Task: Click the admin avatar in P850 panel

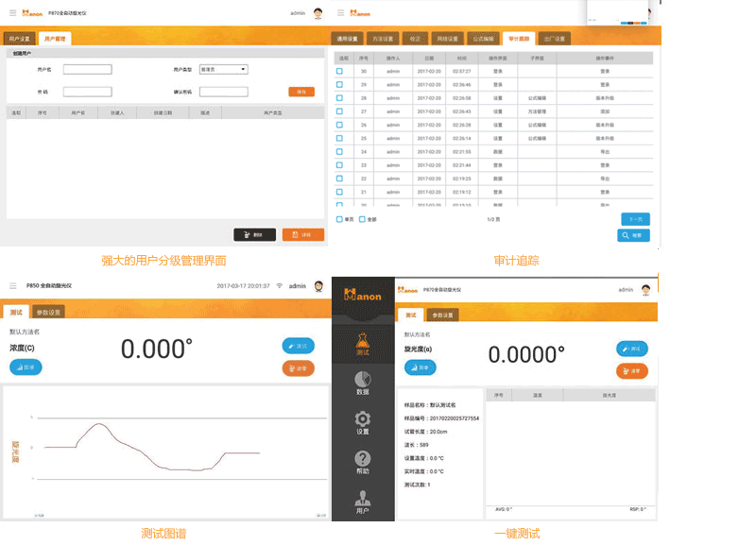Action: pyautogui.click(x=318, y=285)
